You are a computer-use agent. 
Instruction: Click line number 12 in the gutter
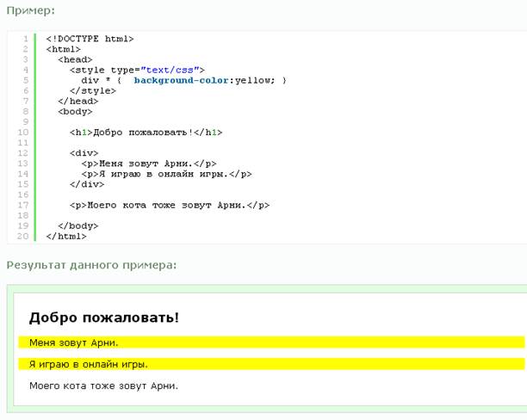(23, 153)
